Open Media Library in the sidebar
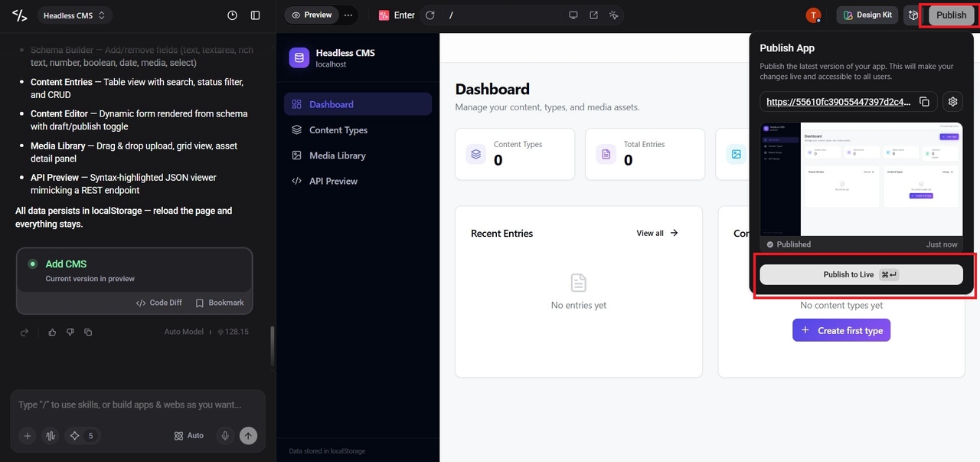This screenshot has height=462, width=980. click(358, 156)
